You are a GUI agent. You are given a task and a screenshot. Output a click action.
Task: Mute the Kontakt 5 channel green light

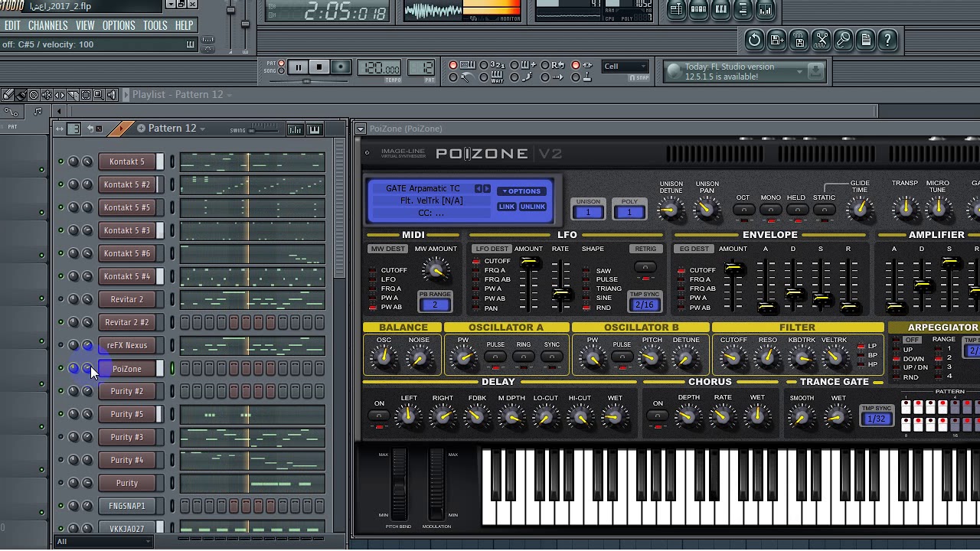click(60, 161)
